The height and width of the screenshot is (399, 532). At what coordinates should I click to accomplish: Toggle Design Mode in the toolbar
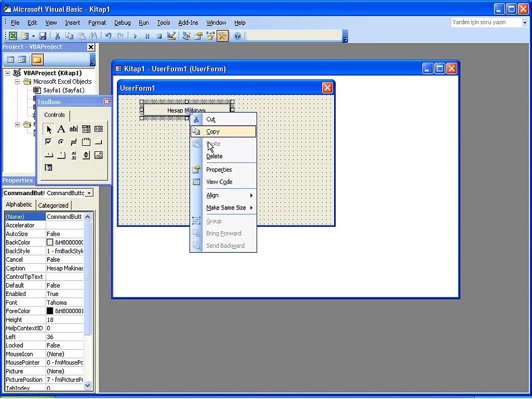[x=171, y=35]
